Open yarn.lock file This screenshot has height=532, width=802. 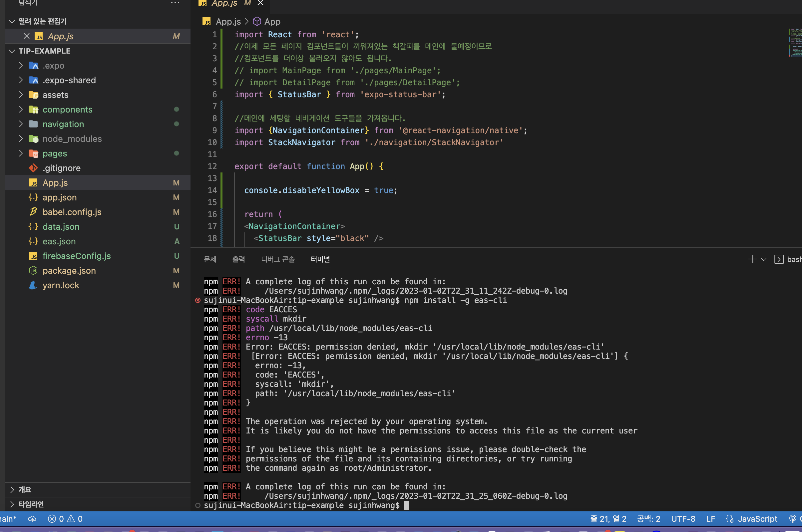pyautogui.click(x=98, y=285)
